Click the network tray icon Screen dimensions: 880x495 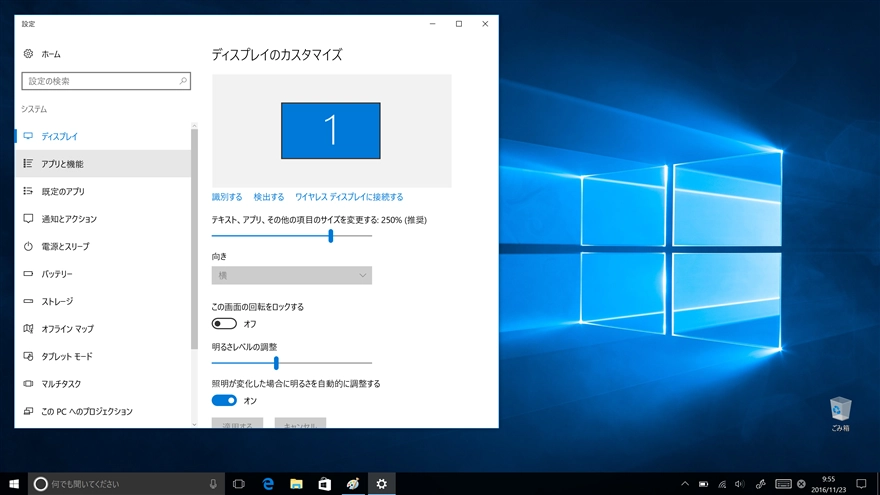click(x=722, y=484)
